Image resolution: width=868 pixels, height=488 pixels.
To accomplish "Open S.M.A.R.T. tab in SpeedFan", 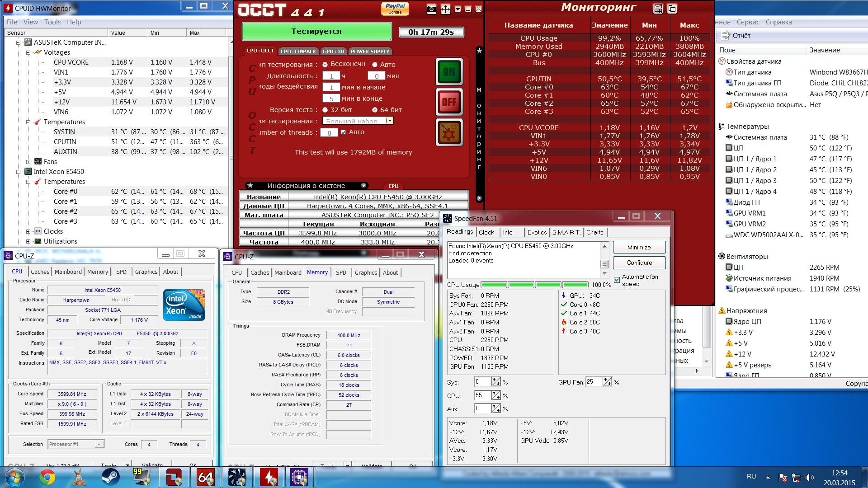I will point(566,232).
